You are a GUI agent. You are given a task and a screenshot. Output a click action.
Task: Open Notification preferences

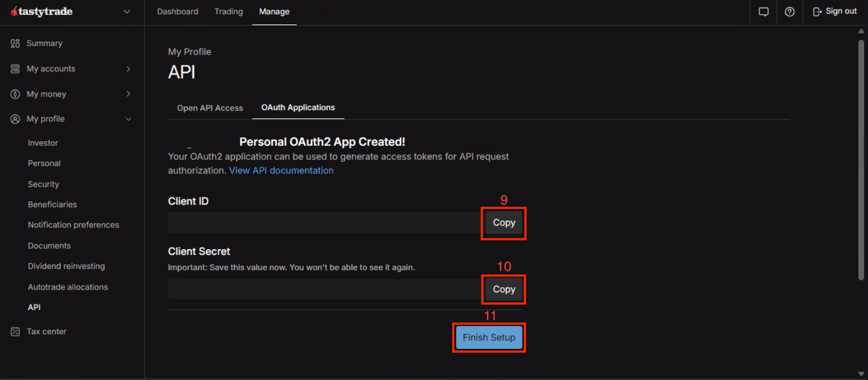[x=74, y=225]
